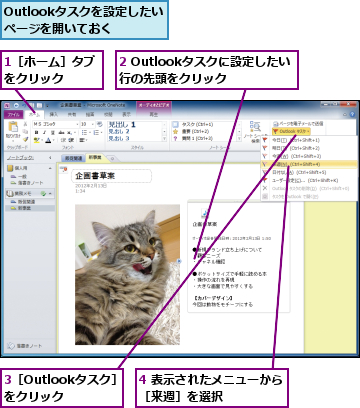Minimize the ribbon with the caret icon

(345, 114)
